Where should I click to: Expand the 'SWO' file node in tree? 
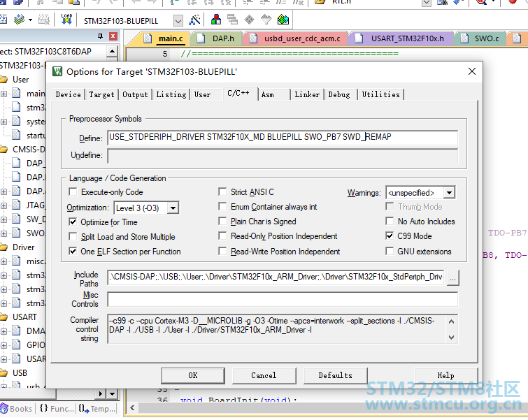pos(3,233)
